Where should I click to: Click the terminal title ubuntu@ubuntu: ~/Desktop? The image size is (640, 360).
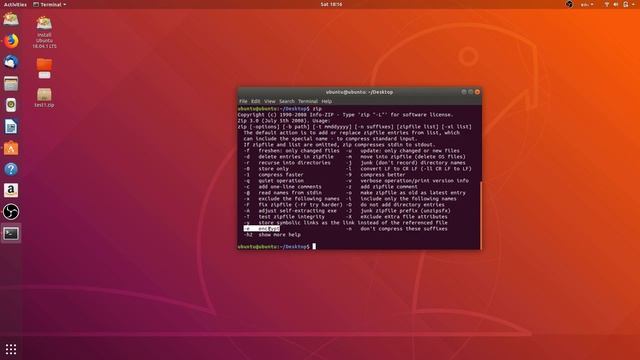pos(360,92)
